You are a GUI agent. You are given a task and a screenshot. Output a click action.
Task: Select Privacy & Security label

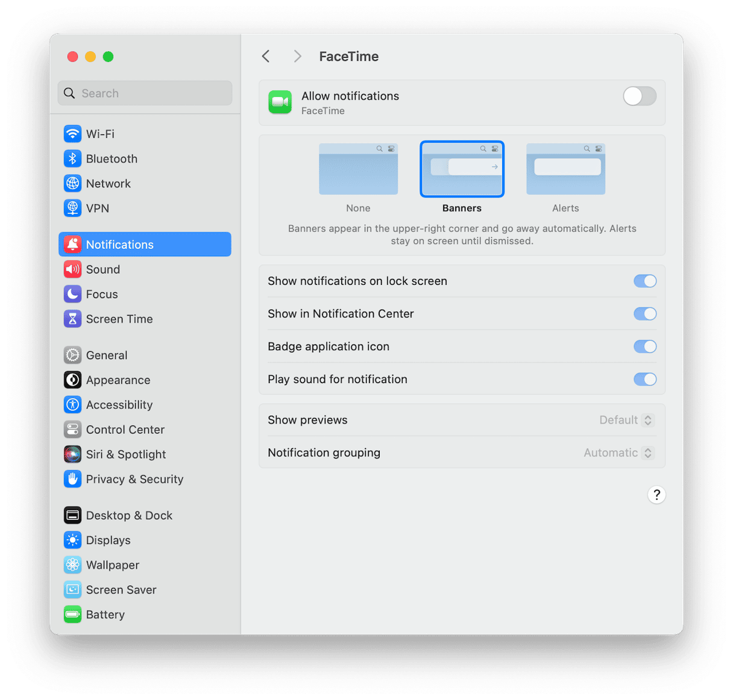pyautogui.click(x=134, y=479)
